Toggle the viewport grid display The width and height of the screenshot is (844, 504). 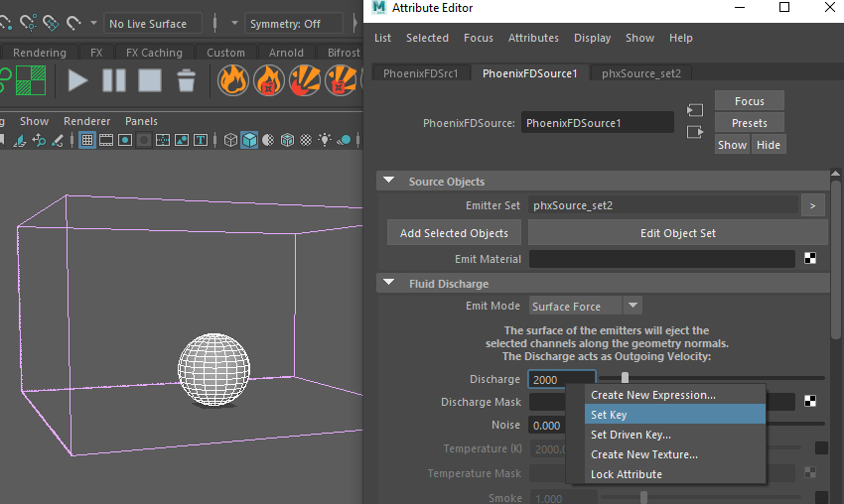(x=87, y=141)
